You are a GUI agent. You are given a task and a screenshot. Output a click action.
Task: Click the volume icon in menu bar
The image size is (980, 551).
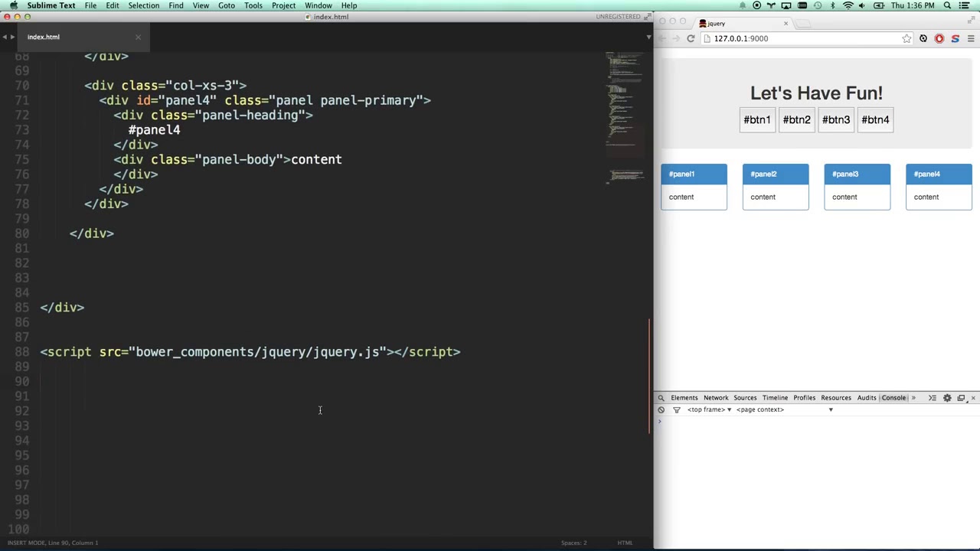(863, 5)
